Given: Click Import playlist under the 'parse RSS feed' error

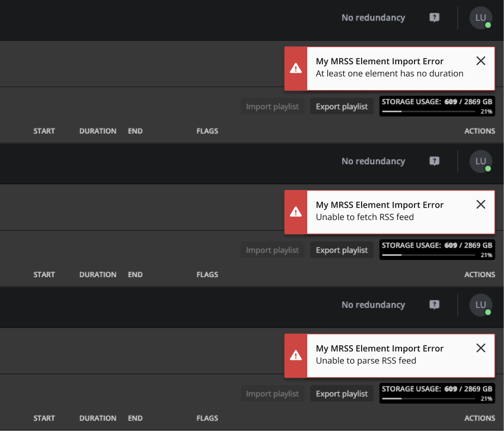Looking at the screenshot, I should tap(272, 394).
